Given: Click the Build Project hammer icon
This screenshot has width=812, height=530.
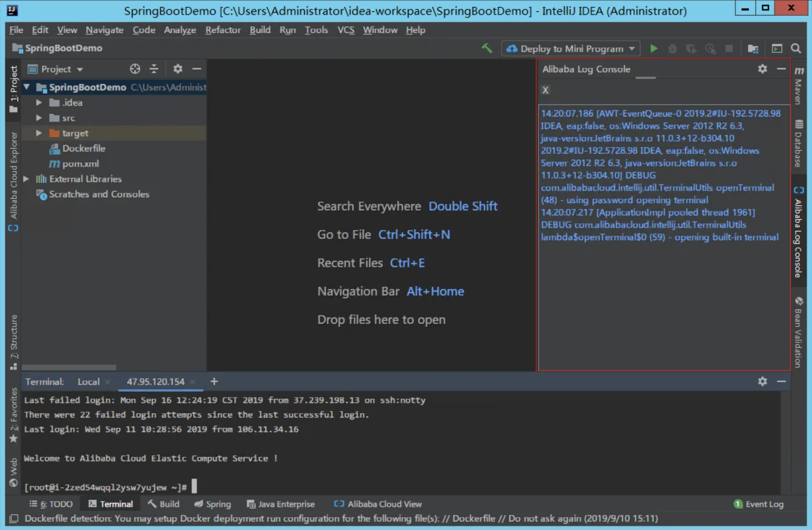Looking at the screenshot, I should 487,48.
